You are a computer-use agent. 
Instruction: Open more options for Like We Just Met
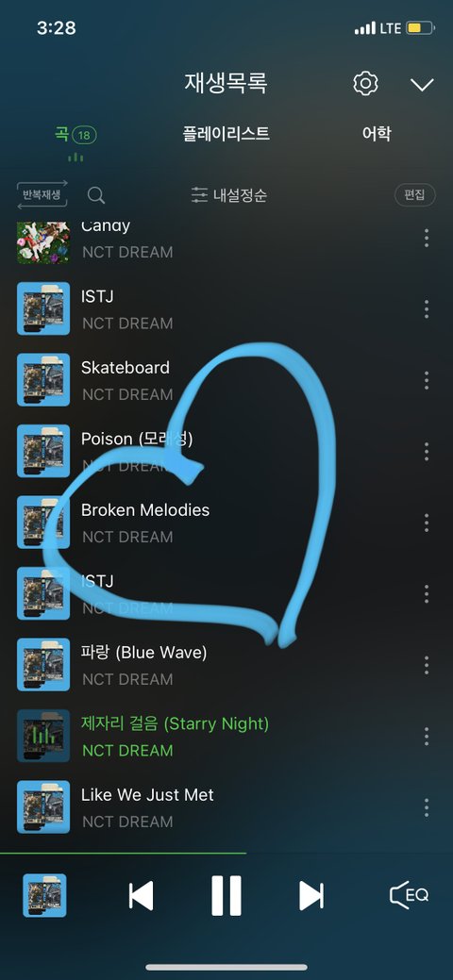[x=426, y=807]
